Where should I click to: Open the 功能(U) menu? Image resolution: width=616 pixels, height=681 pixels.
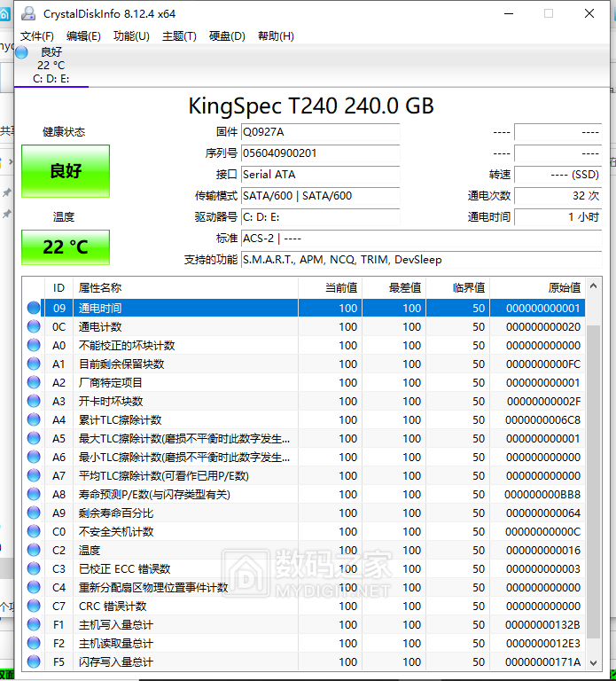point(131,36)
